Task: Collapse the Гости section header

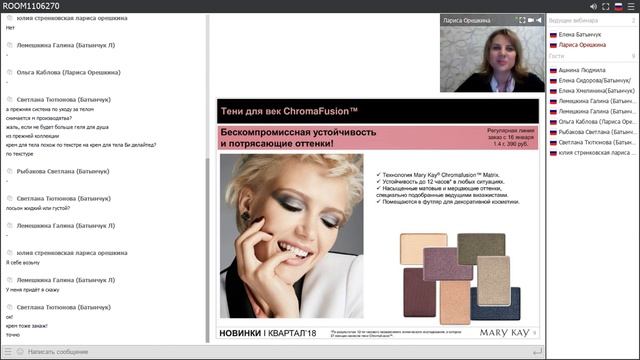Action: 593,56
